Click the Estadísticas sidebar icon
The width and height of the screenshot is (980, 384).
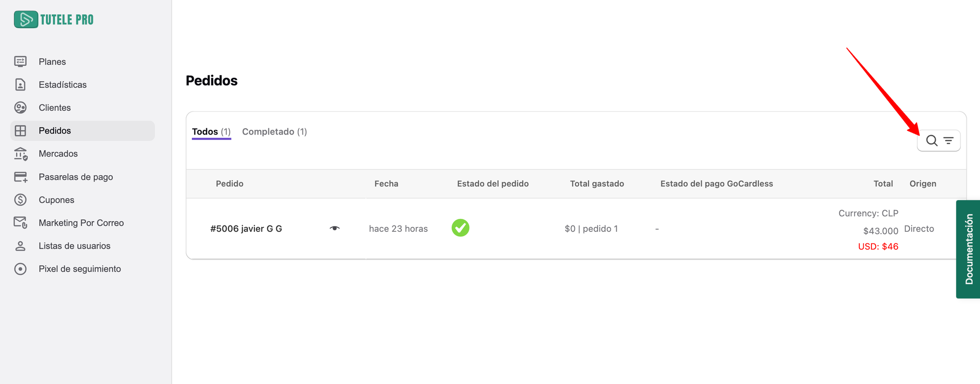20,85
